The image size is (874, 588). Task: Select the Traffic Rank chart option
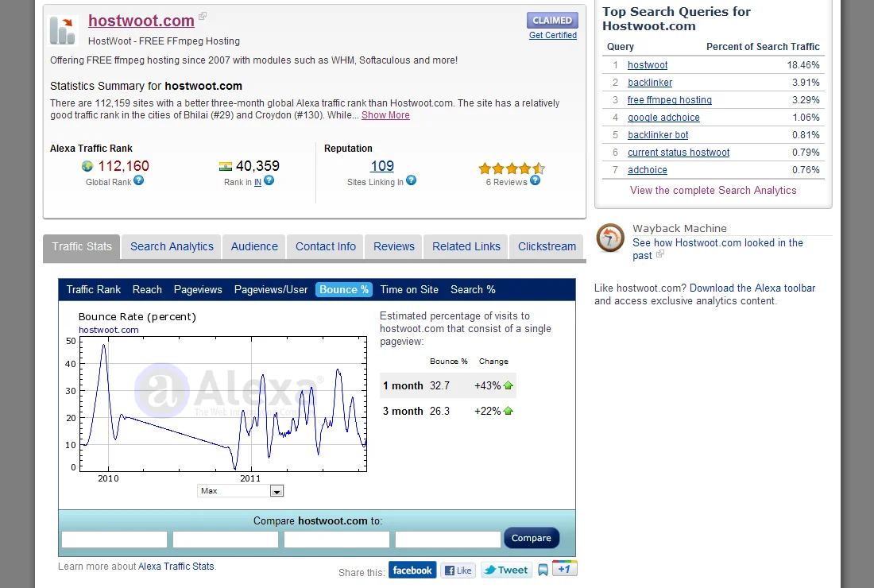tap(94, 289)
